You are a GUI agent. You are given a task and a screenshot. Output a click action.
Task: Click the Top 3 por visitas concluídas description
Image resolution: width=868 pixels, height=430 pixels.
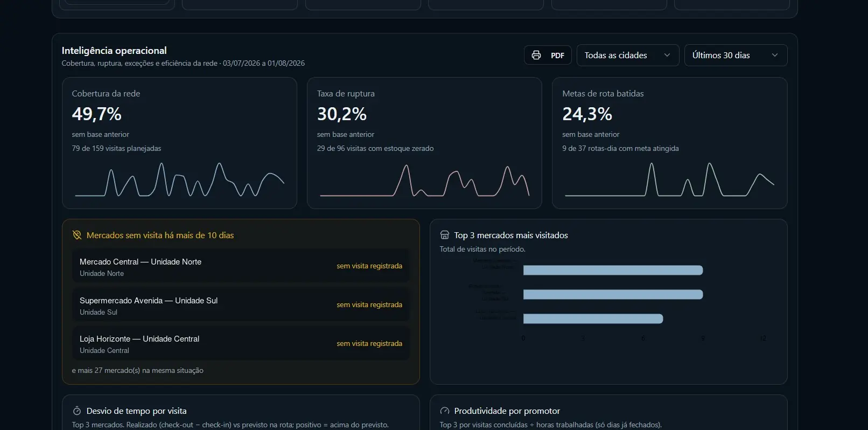tap(551, 425)
